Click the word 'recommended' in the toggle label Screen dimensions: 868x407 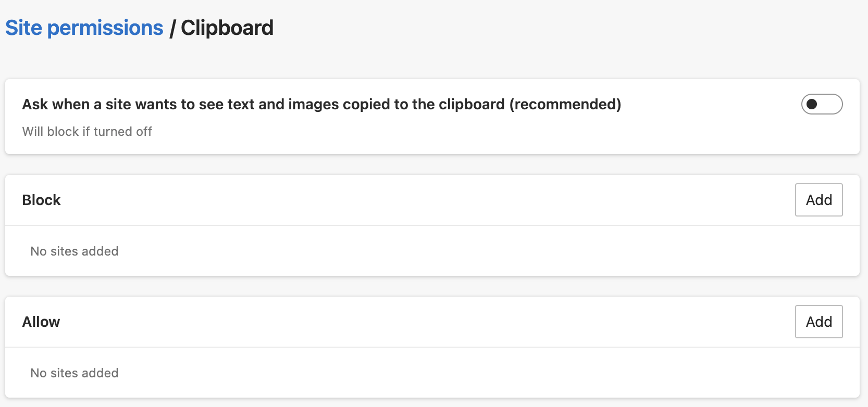pyautogui.click(x=565, y=105)
